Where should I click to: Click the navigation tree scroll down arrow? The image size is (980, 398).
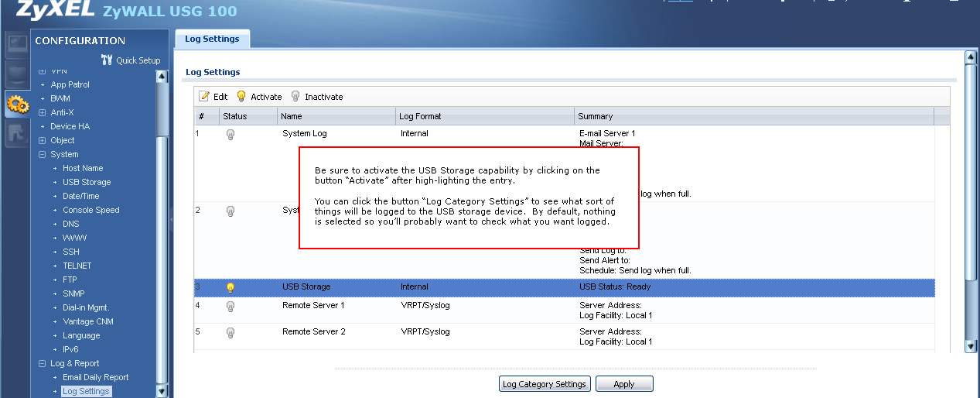pos(162,392)
